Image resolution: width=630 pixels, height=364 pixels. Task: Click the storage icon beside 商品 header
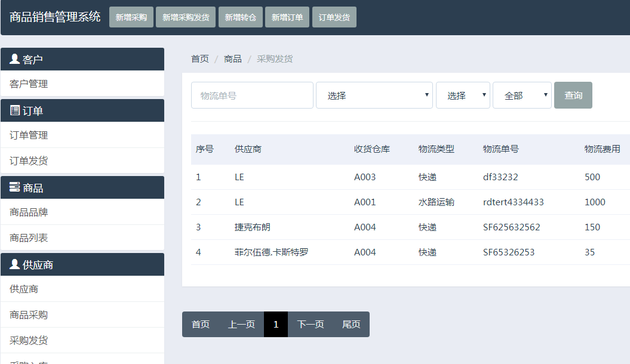15,187
